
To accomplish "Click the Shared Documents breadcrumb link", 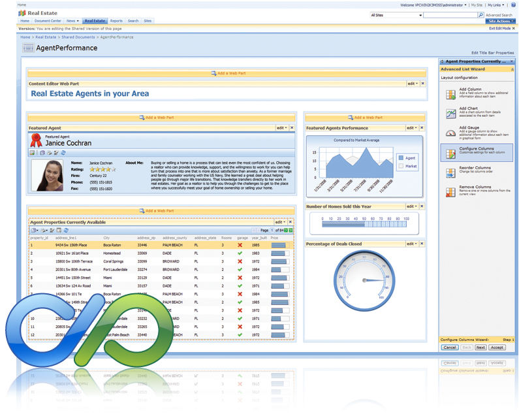I will coord(78,37).
